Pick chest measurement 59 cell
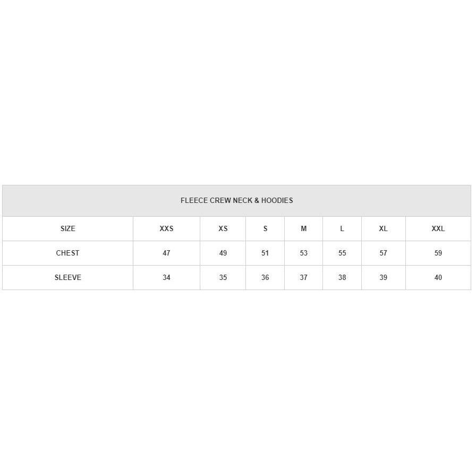The width and height of the screenshot is (476, 476). [x=438, y=253]
